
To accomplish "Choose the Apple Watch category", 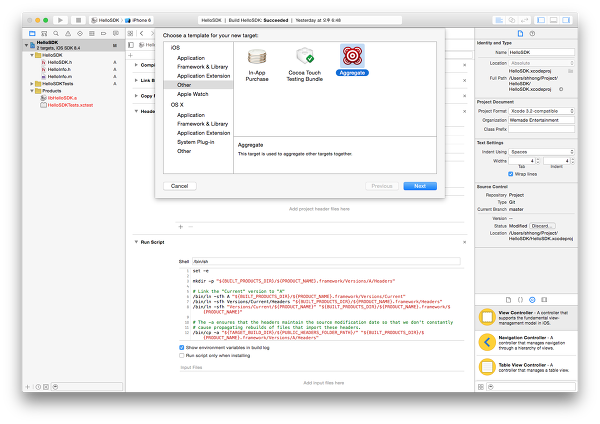I will (192, 94).
